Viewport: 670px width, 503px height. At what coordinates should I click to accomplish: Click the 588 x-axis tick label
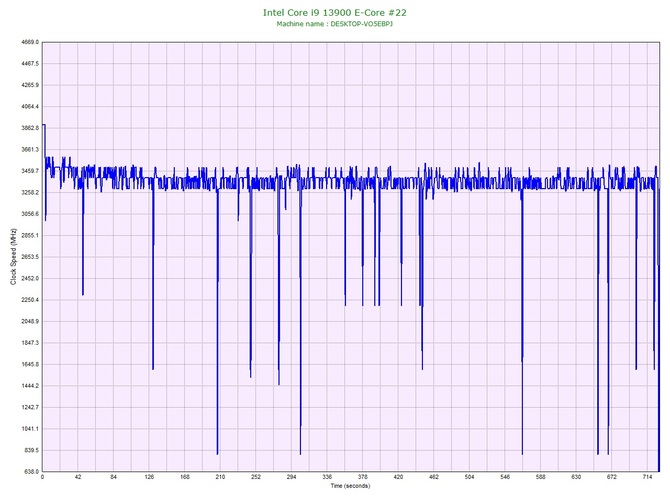[x=541, y=477]
